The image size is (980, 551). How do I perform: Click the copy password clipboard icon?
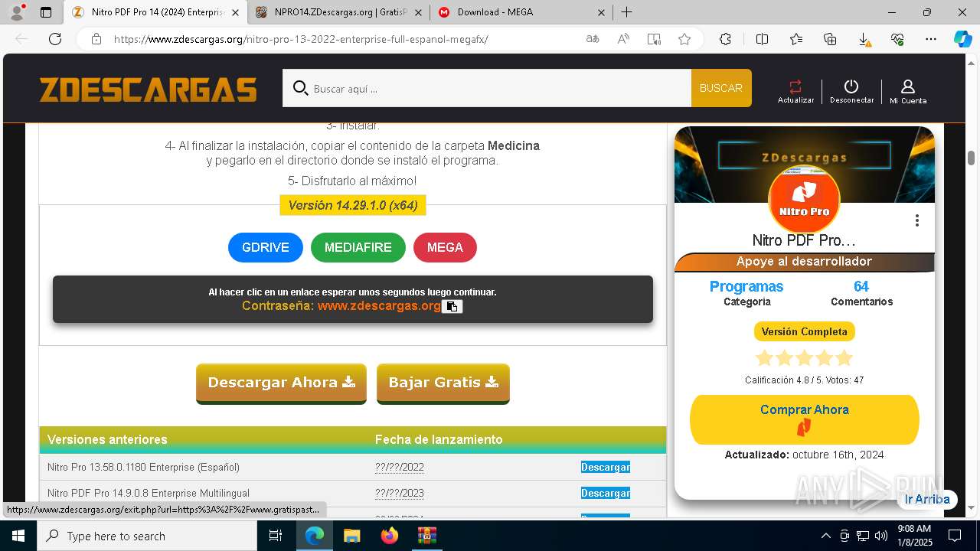pos(452,306)
